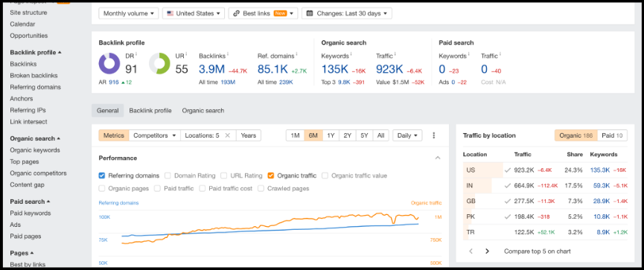The image size is (644, 270).
Task: Enable the URL Rating checkbox
Action: point(223,176)
